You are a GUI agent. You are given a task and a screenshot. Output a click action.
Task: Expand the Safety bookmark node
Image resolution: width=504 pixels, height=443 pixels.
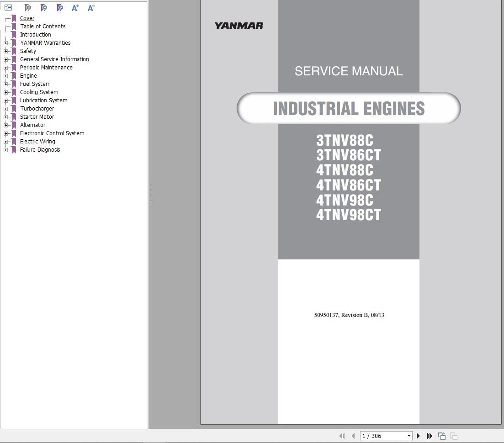click(5, 52)
